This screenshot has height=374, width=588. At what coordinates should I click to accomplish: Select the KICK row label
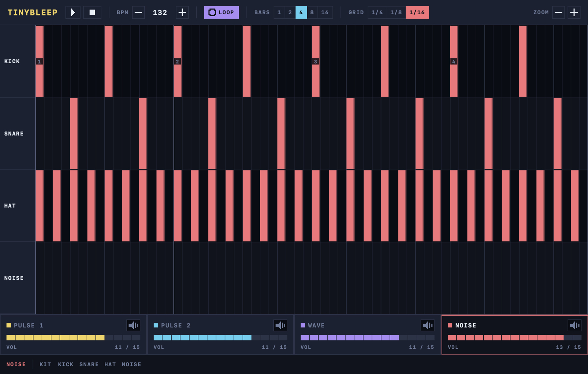[12, 61]
